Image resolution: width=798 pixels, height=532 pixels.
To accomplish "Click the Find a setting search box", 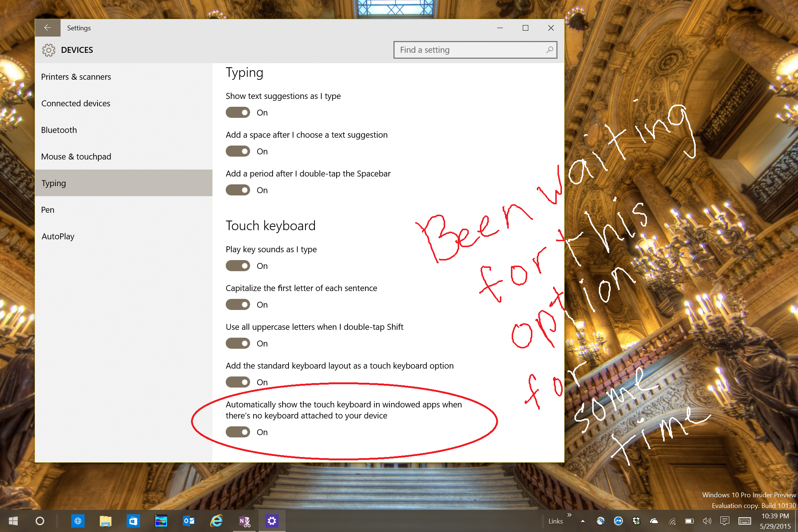I will 475,50.
